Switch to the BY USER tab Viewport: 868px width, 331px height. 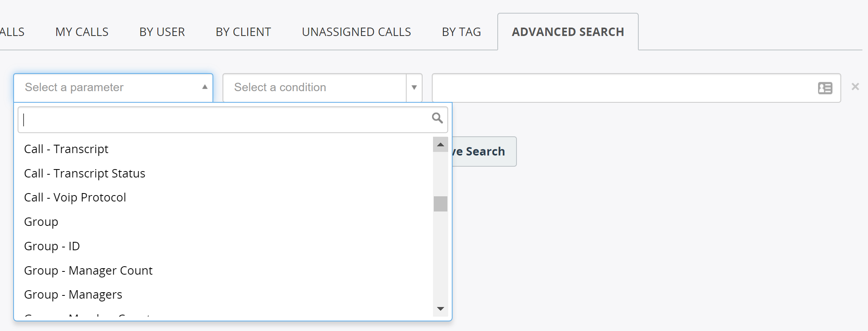click(x=162, y=32)
